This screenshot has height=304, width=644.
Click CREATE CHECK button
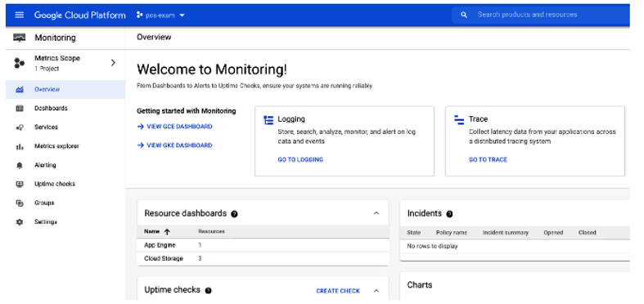338,291
